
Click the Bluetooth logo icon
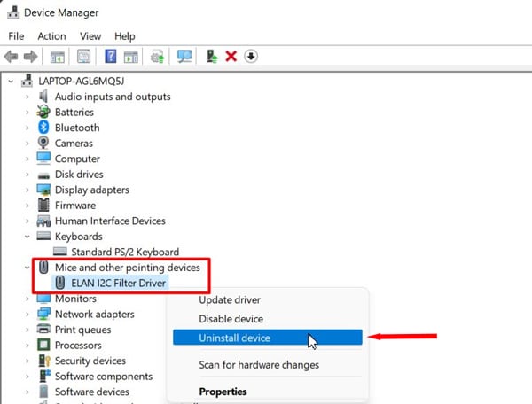pyautogui.click(x=43, y=128)
